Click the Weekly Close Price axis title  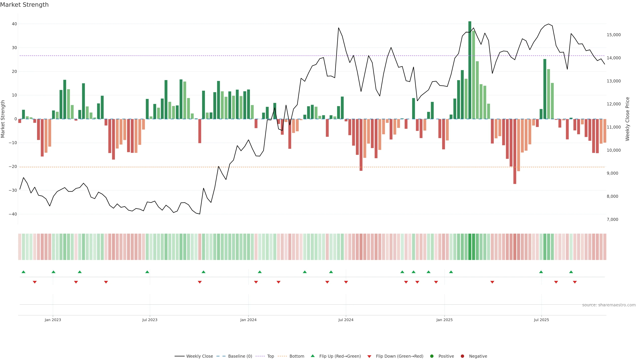627,119
